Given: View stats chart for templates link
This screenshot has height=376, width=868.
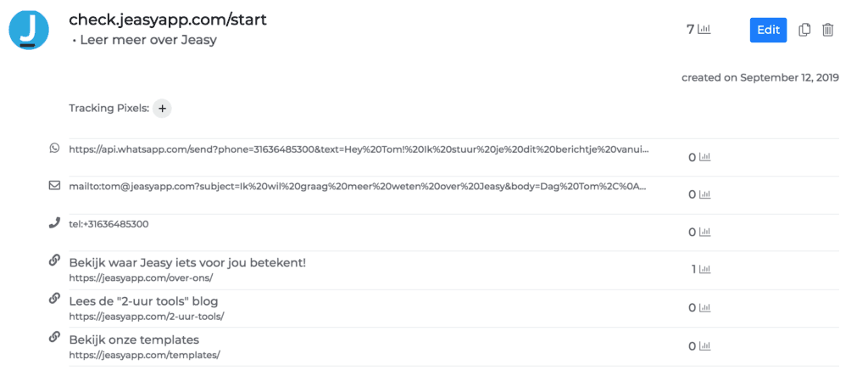Looking at the screenshot, I should pos(704,346).
